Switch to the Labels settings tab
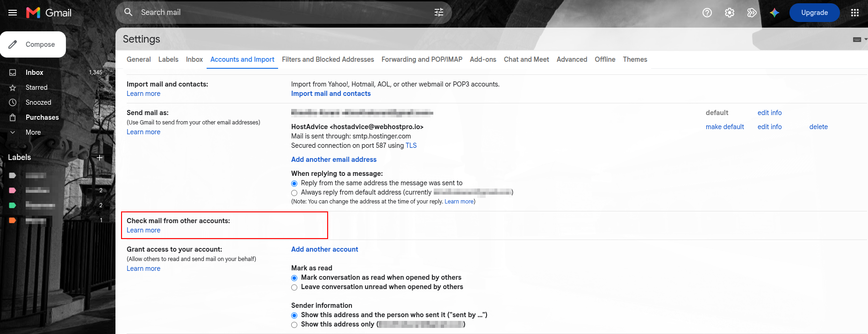 click(168, 59)
